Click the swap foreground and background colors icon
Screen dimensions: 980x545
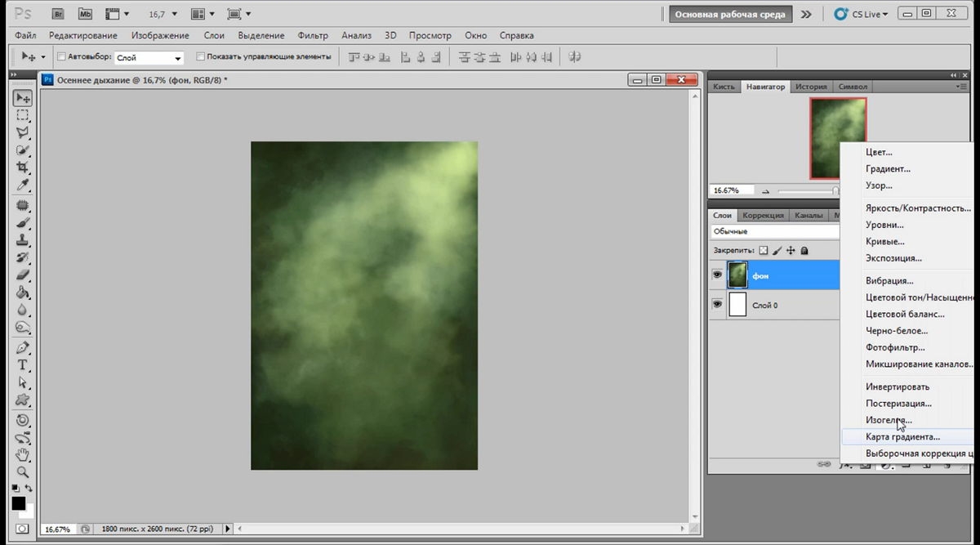pos(29,489)
